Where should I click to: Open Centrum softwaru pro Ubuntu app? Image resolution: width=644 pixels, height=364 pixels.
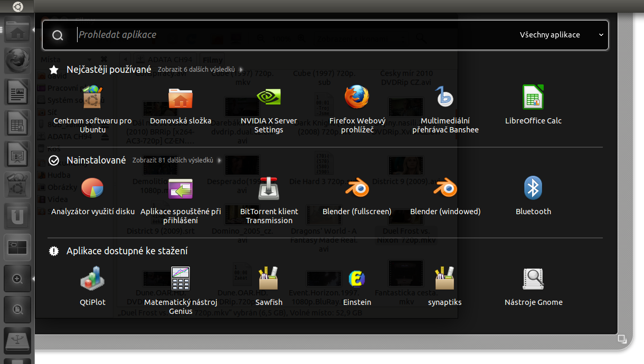coord(93,110)
